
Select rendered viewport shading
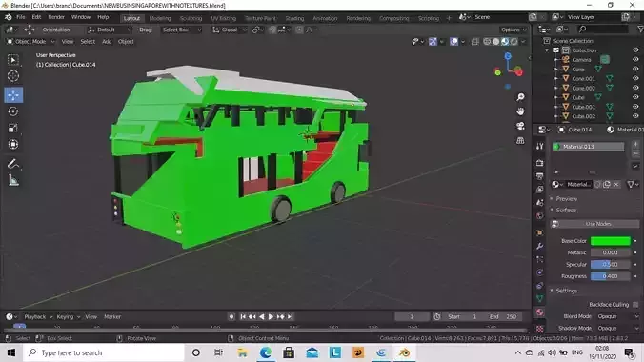click(513, 42)
